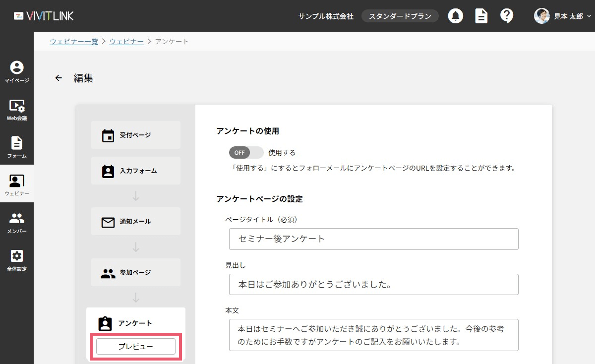The height and width of the screenshot is (364, 595).
Task: Select the アンケート step
Action: tap(136, 323)
